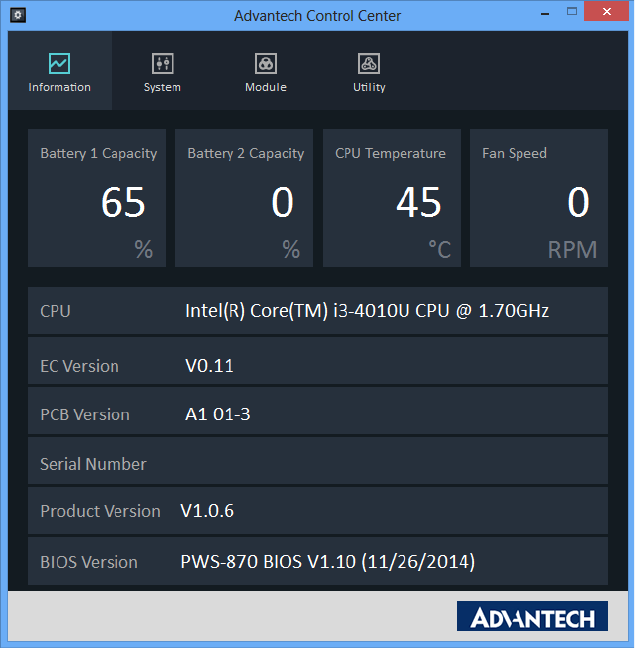Image resolution: width=635 pixels, height=648 pixels.
Task: Switch to the Module tab label
Action: [266, 87]
